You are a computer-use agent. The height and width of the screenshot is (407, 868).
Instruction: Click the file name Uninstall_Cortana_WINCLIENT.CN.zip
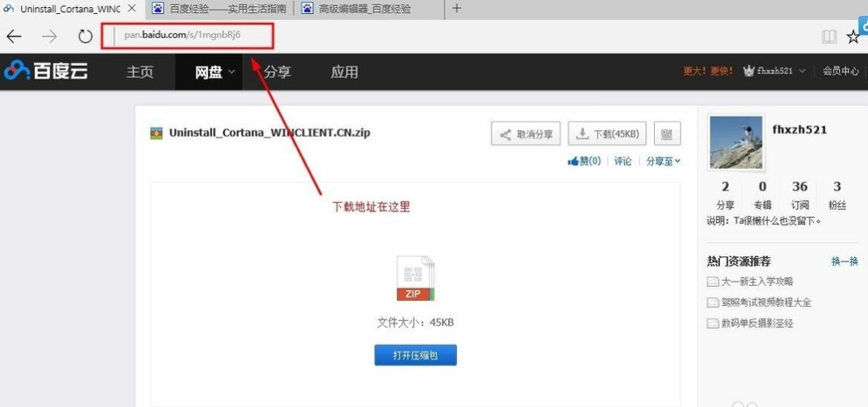coord(269,133)
